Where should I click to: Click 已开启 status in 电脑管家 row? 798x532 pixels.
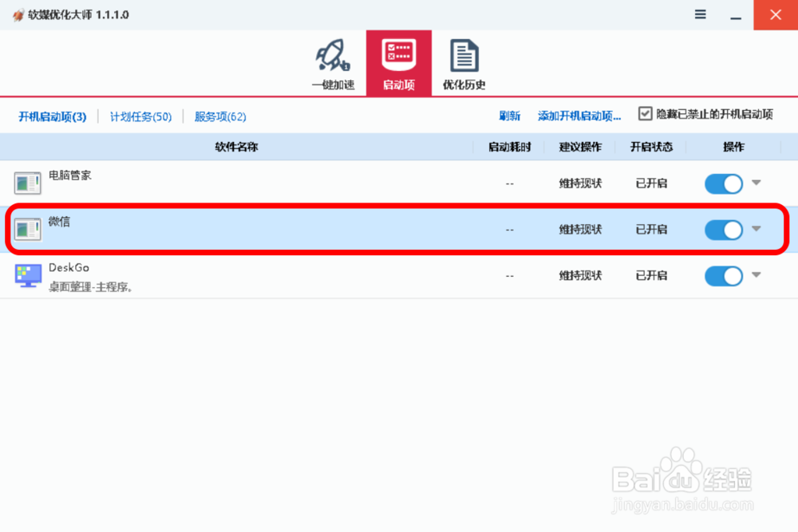point(651,183)
